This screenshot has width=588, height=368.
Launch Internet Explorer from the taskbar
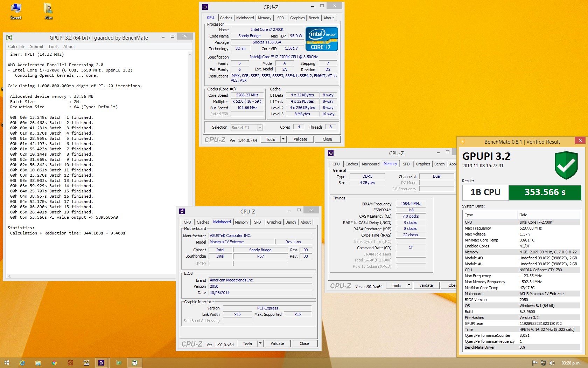(x=22, y=363)
